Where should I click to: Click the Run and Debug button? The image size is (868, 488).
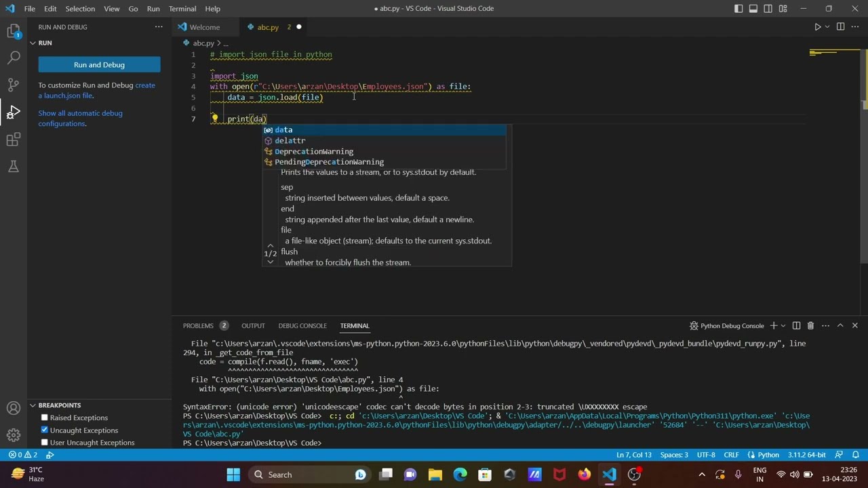click(x=99, y=64)
